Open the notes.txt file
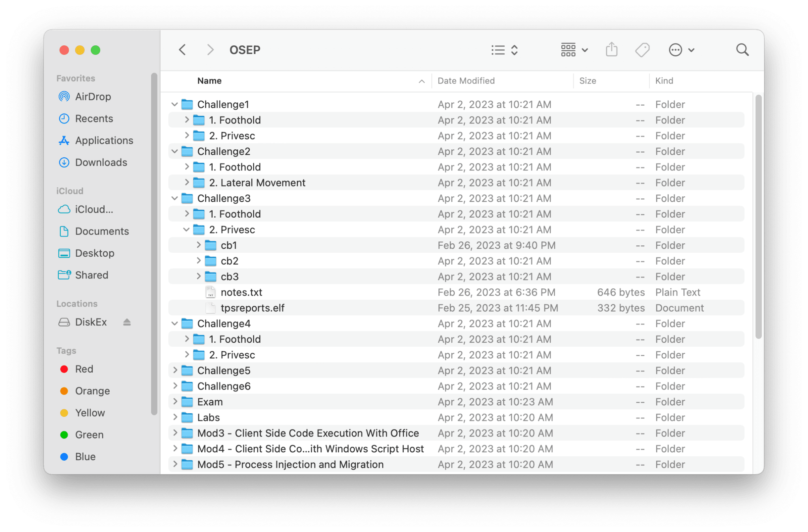This screenshot has height=532, width=808. point(241,291)
